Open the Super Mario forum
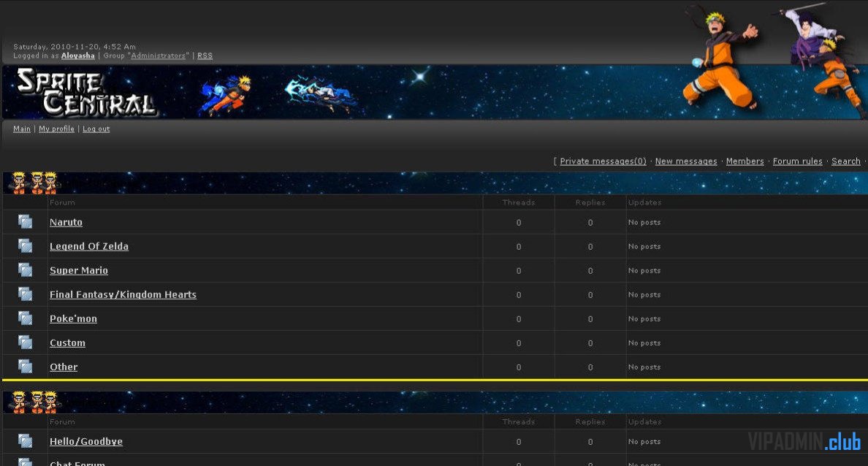 (79, 271)
